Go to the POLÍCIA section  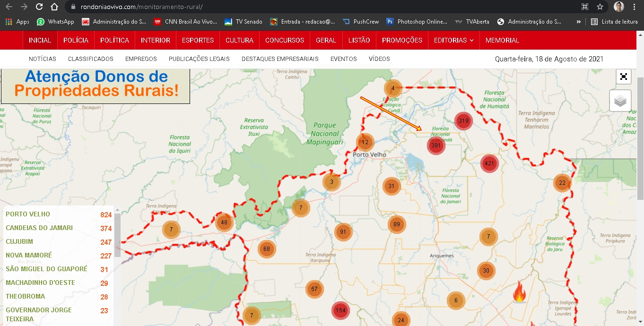pos(76,40)
